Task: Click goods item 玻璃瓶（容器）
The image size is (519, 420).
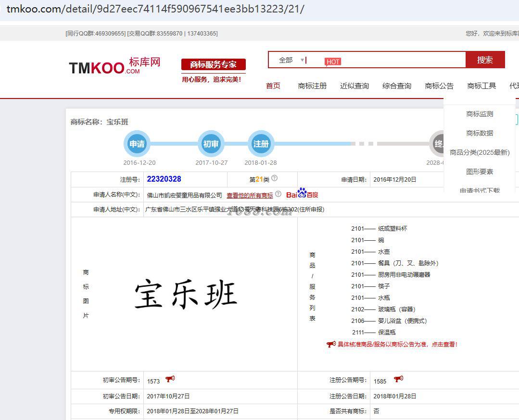Action: click(397, 309)
